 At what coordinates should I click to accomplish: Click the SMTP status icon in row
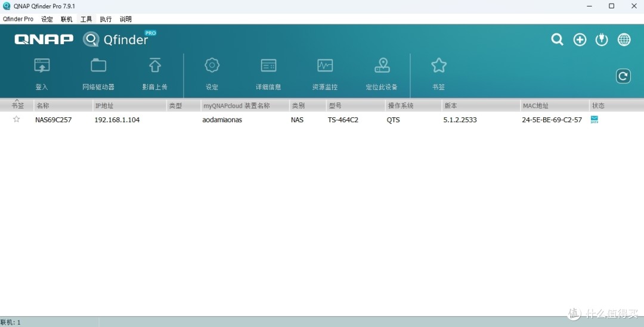(x=595, y=119)
